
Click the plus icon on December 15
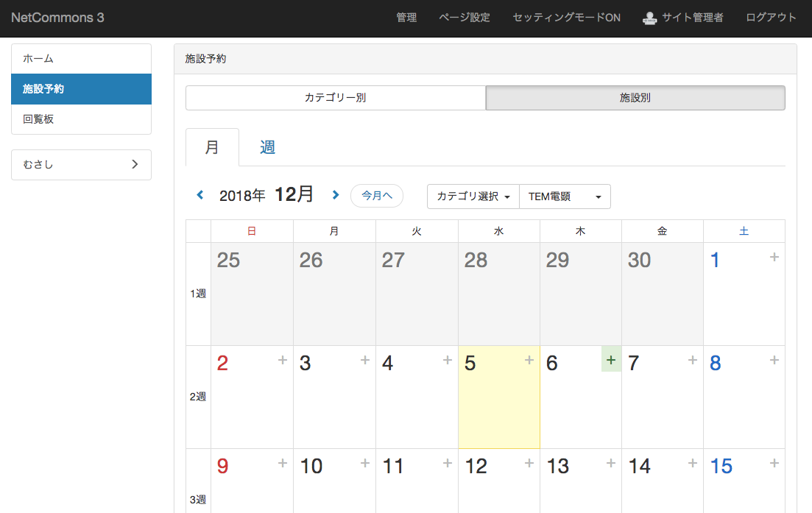coord(774,464)
